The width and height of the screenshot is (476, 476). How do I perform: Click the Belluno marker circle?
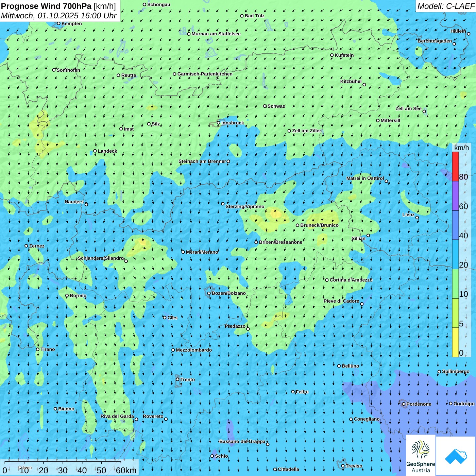pos(339,366)
